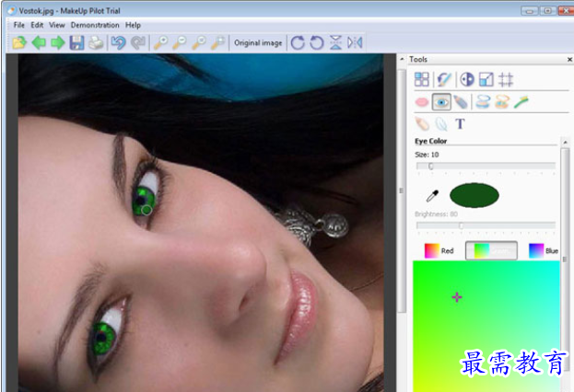Open the Demonstration menu
Viewport: 574px width, 392px height.
click(95, 25)
